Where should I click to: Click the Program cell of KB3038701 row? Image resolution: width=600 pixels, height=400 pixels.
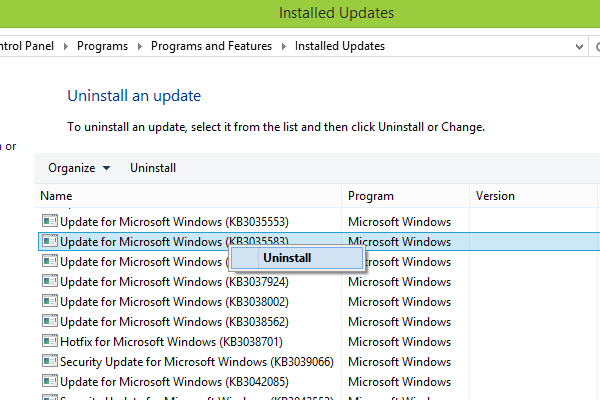point(399,342)
